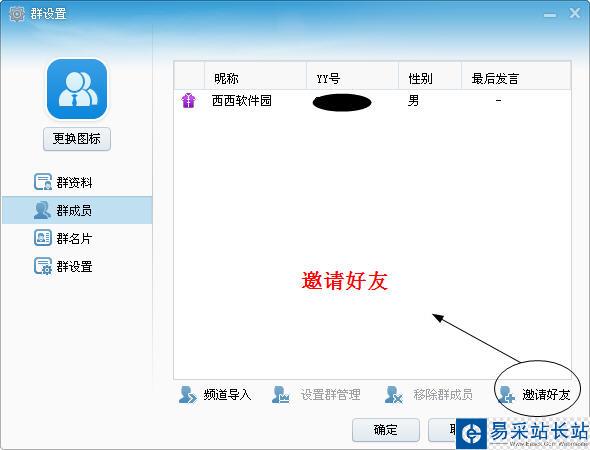Minimize the 群设置 window
The width and height of the screenshot is (590, 450).
click(550, 15)
